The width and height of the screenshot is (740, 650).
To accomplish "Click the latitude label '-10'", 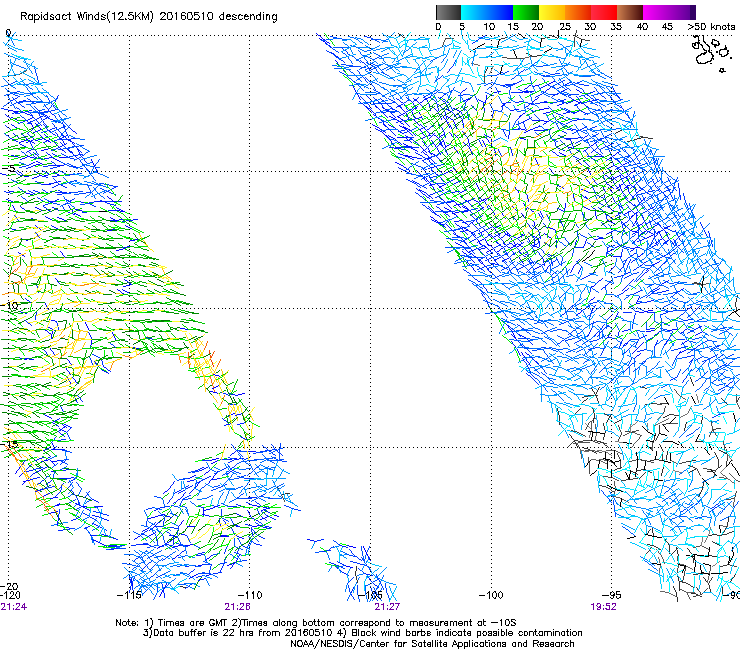I will point(9,305).
